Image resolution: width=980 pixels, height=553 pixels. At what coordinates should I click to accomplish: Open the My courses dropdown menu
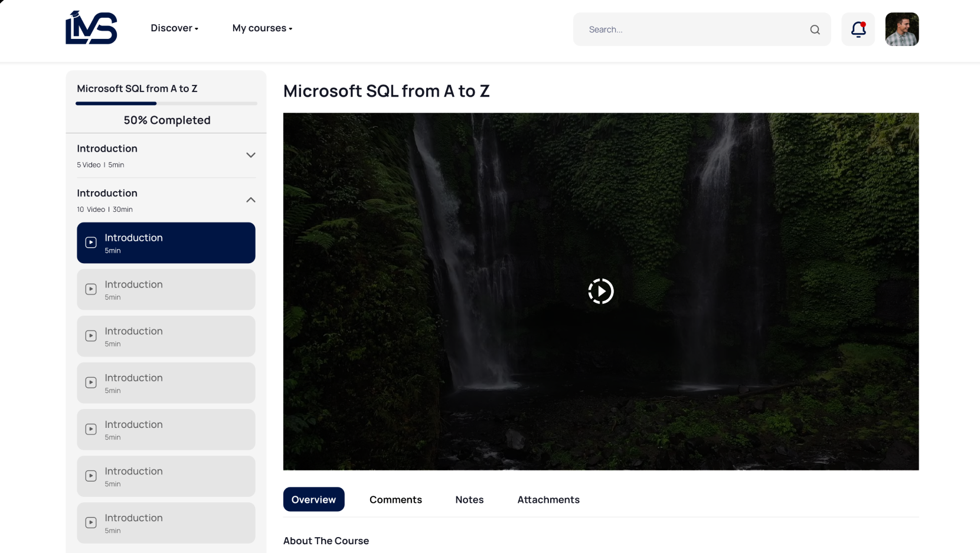[262, 28]
